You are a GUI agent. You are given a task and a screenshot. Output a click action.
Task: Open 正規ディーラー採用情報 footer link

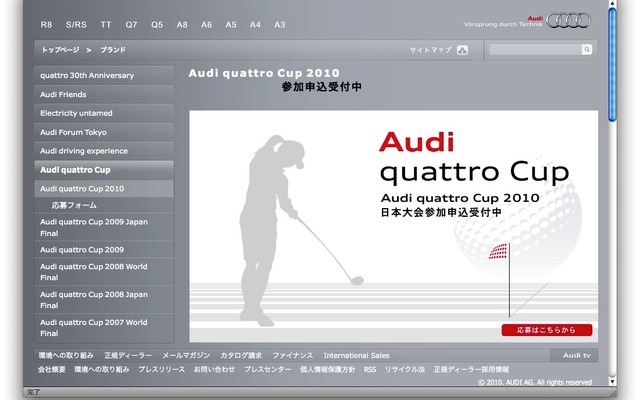point(471,369)
